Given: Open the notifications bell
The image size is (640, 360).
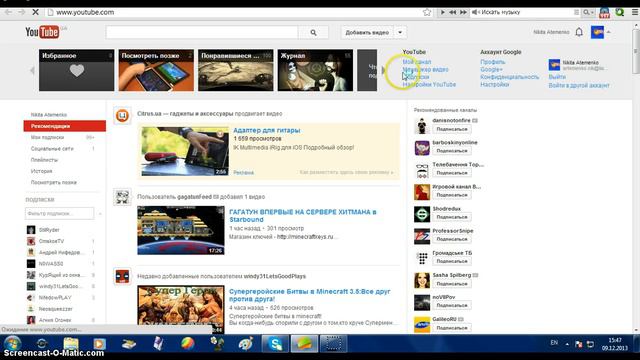Looking at the screenshot, I should click(x=579, y=32).
